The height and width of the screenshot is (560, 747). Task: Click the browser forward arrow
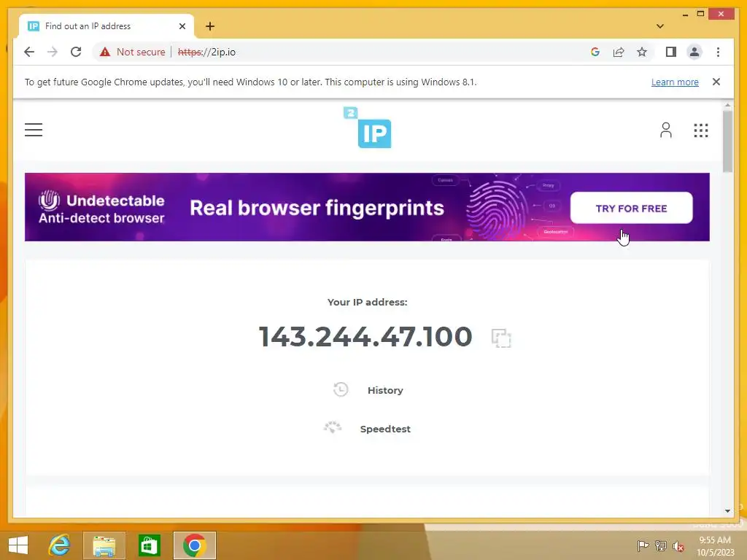click(x=52, y=52)
